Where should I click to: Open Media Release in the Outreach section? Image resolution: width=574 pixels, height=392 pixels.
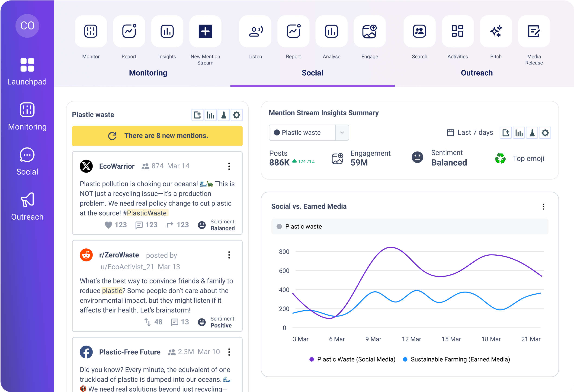[534, 31]
